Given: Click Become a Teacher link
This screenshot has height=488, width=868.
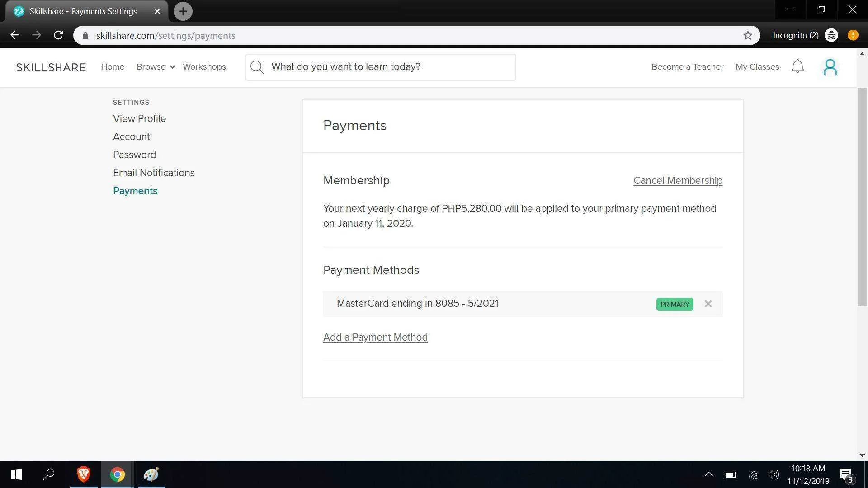Looking at the screenshot, I should pyautogui.click(x=687, y=67).
